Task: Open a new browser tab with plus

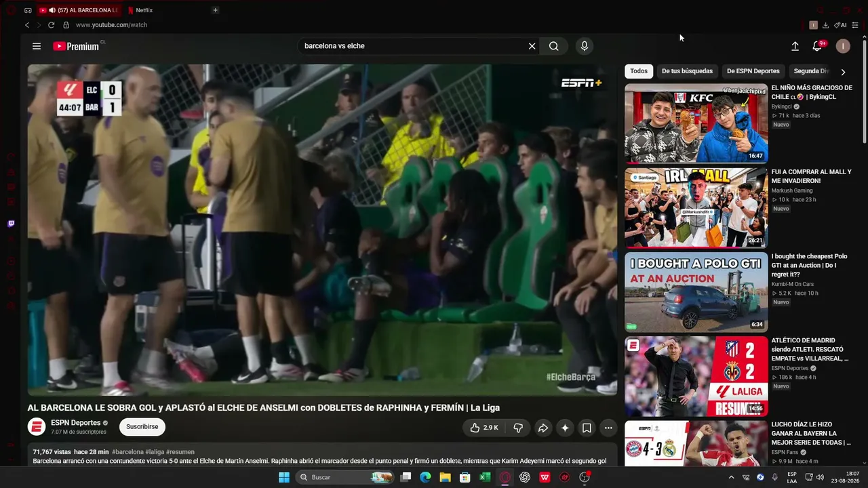Action: coord(215,10)
